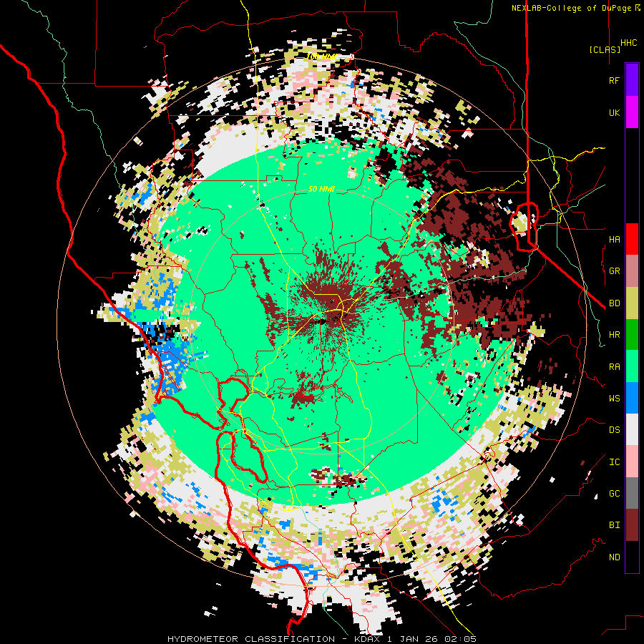
Task: Click the 100 NMI range ring label
Action: [321, 57]
